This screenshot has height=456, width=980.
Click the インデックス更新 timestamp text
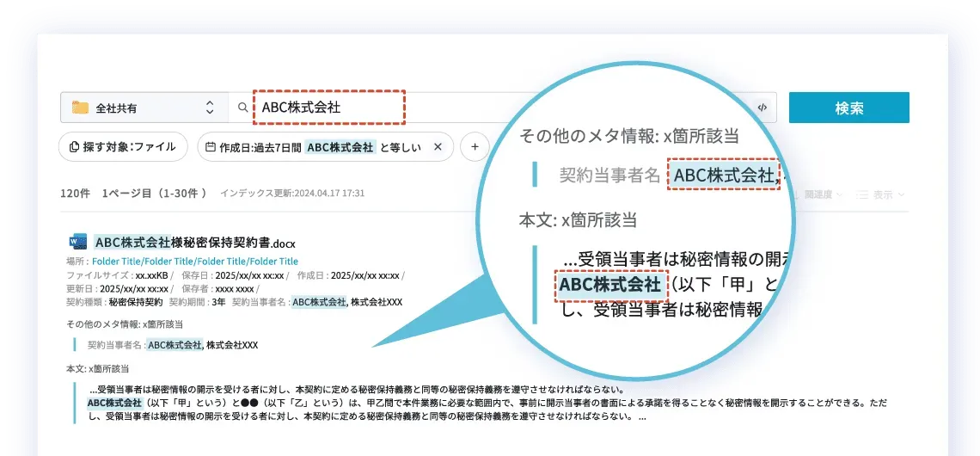coord(292,194)
